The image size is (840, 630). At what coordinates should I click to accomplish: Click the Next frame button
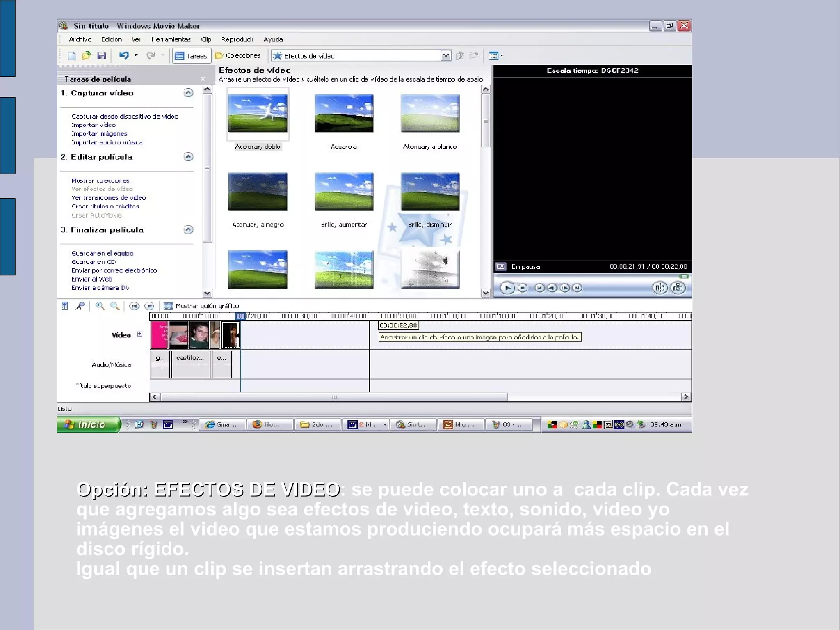click(x=565, y=288)
